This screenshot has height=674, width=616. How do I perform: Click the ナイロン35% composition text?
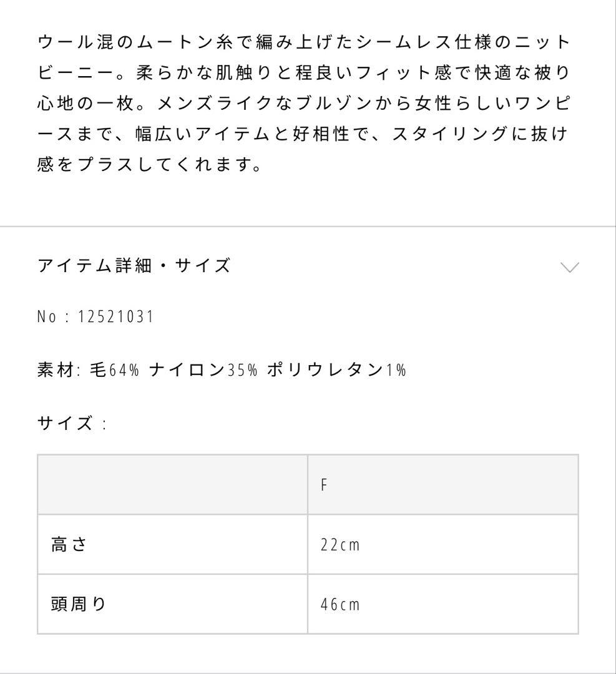click(203, 369)
